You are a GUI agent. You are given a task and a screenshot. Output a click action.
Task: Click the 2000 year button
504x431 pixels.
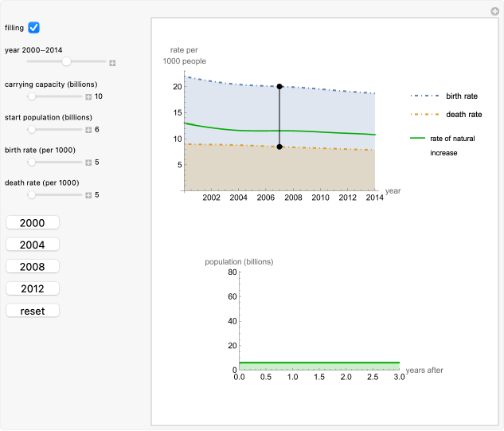(x=33, y=223)
